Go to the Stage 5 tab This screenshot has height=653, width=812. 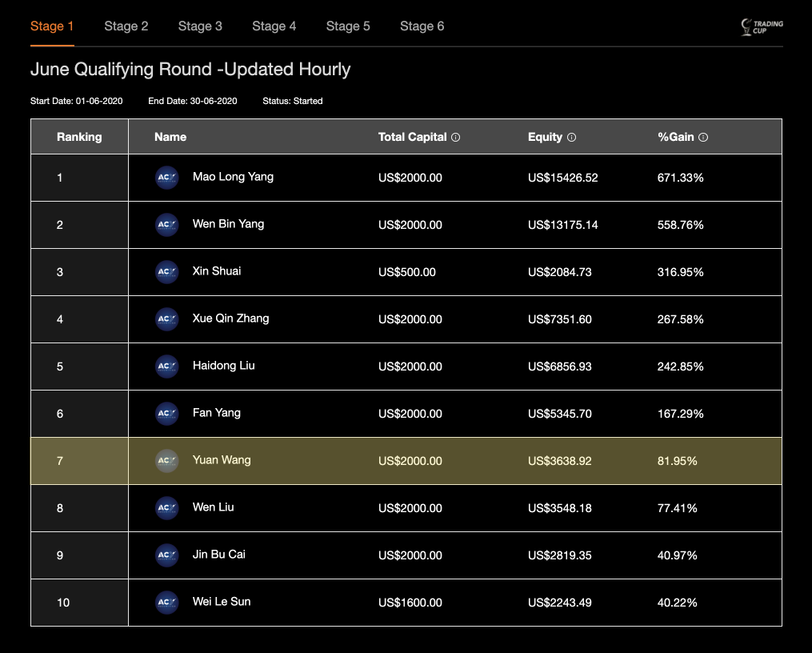[348, 26]
